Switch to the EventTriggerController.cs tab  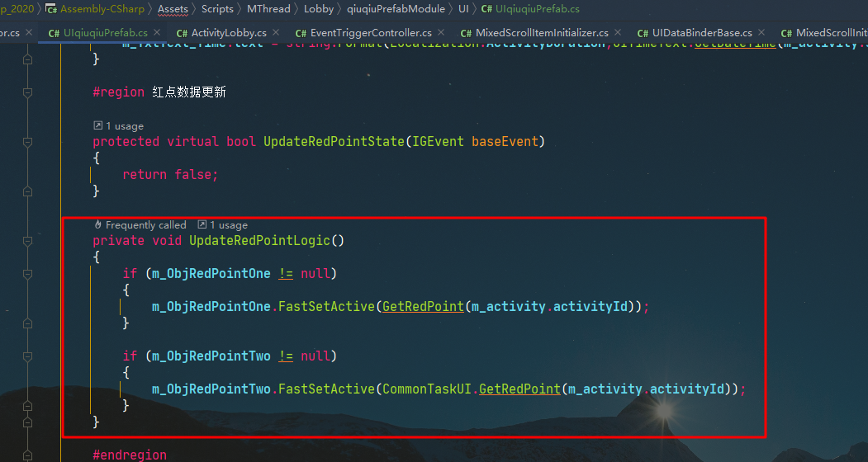[371, 33]
